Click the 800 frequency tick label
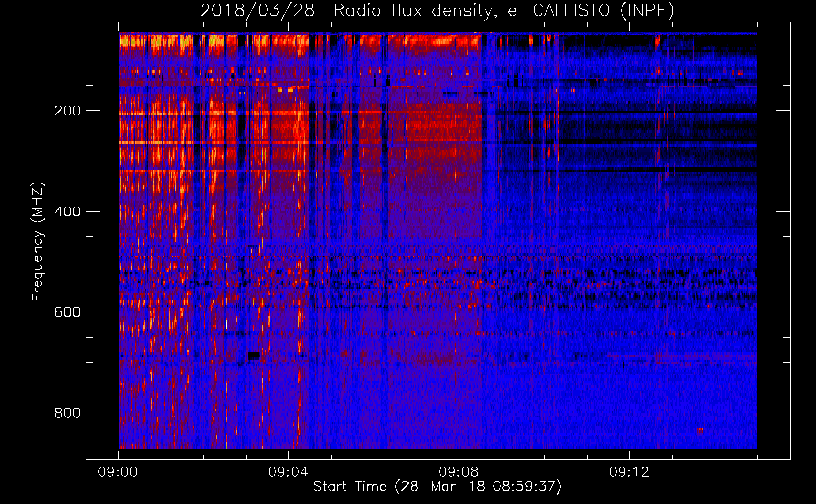Viewport: 816px width, 504px height. (68, 413)
